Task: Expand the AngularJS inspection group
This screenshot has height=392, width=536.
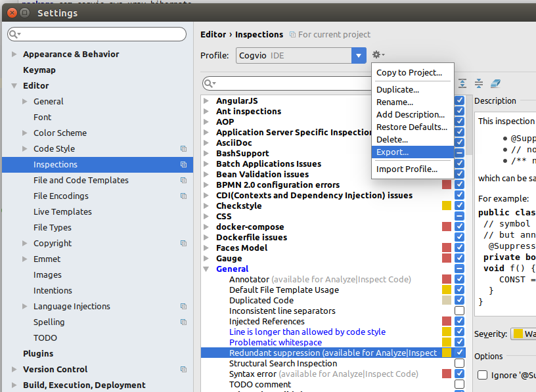Action: coord(206,101)
